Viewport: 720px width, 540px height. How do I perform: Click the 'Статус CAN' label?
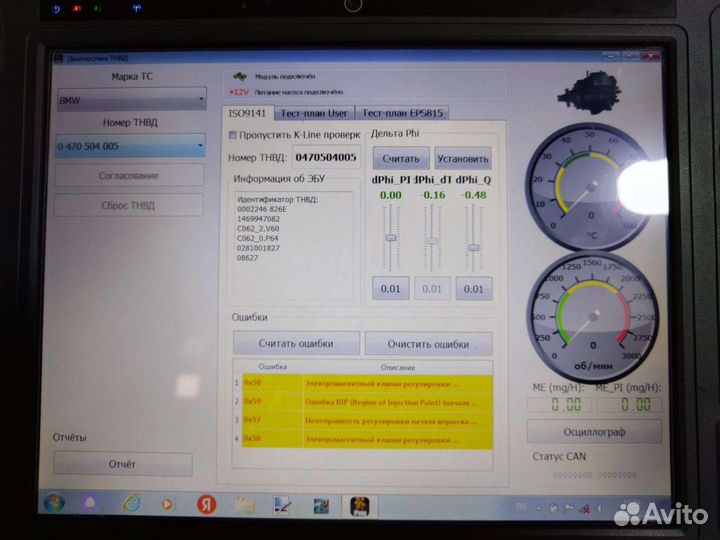[559, 456]
